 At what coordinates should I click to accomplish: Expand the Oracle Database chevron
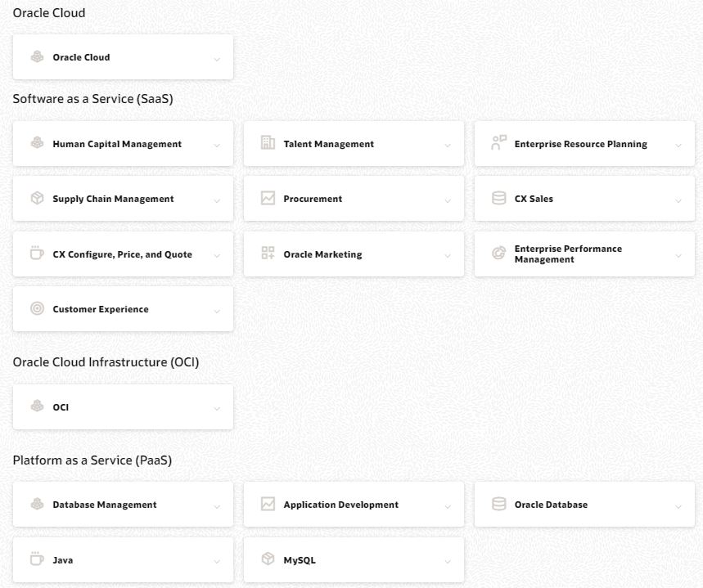pos(678,507)
